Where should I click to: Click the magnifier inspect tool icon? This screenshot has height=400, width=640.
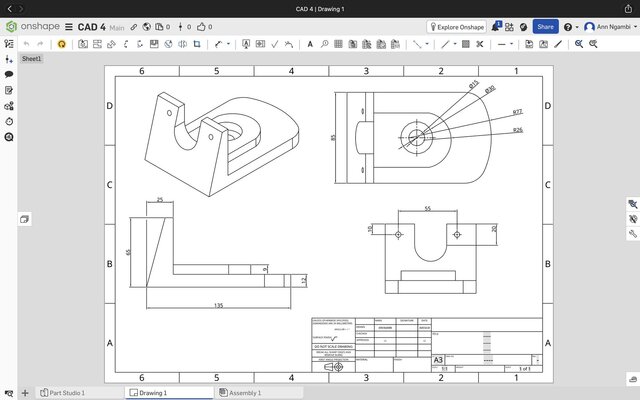[324, 44]
